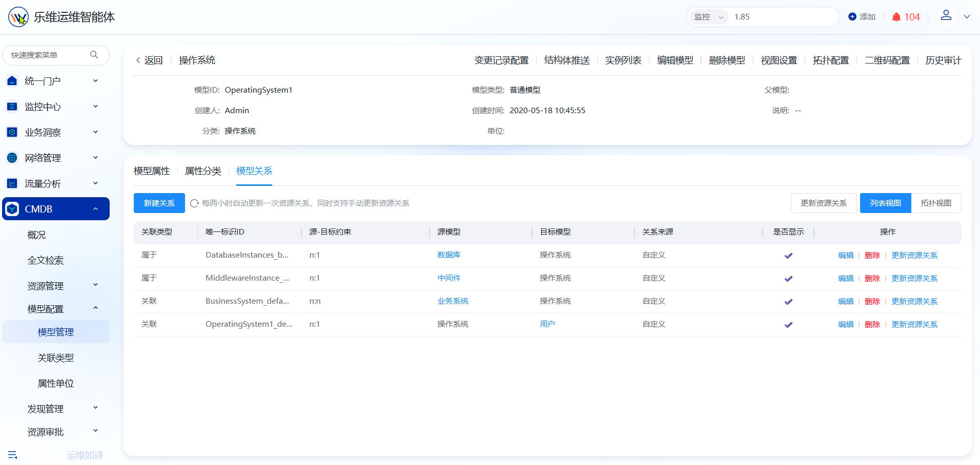Select the 模型关系 tab
980x465 pixels.
pyautogui.click(x=254, y=171)
